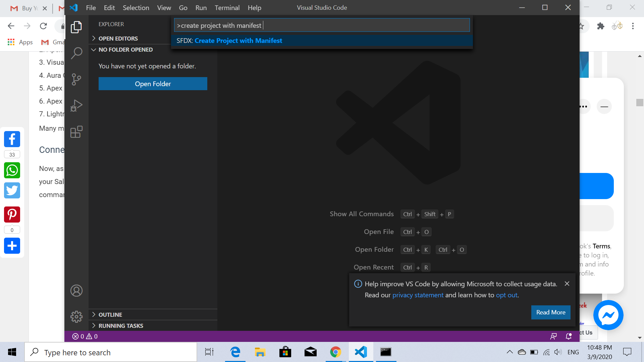Click the Read More button
Viewport: 644px width, 362px height.
click(x=551, y=312)
